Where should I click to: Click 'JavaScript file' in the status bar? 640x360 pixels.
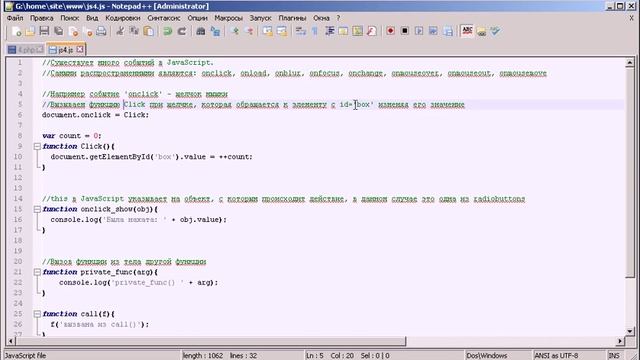point(25,356)
